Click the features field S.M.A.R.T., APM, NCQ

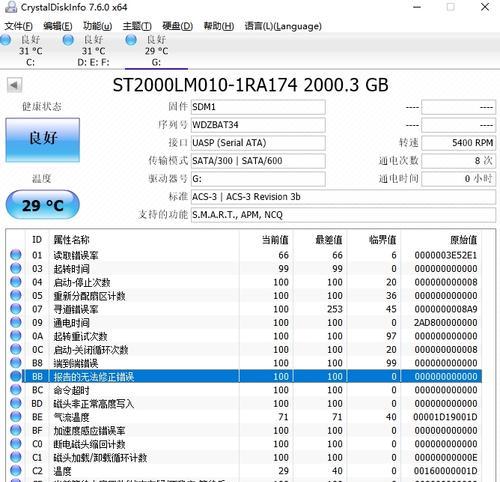[x=343, y=215]
